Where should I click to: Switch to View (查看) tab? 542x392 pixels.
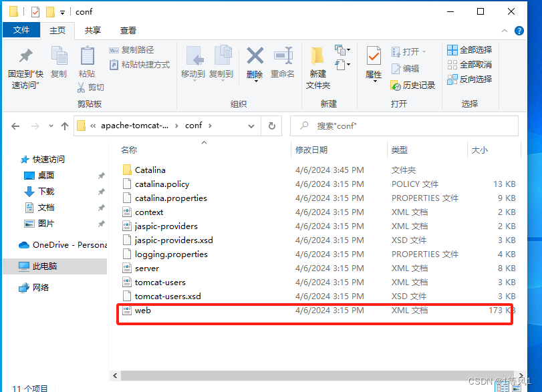tap(128, 31)
